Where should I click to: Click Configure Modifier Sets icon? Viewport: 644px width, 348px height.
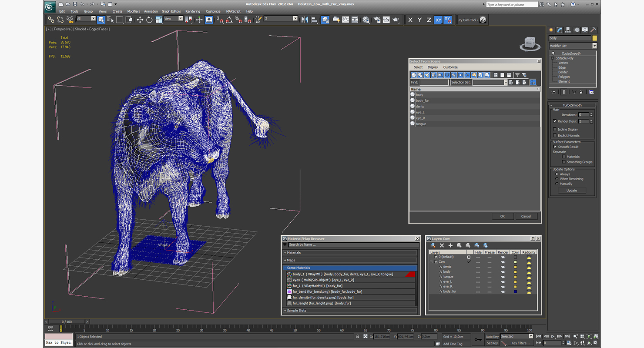pos(591,92)
